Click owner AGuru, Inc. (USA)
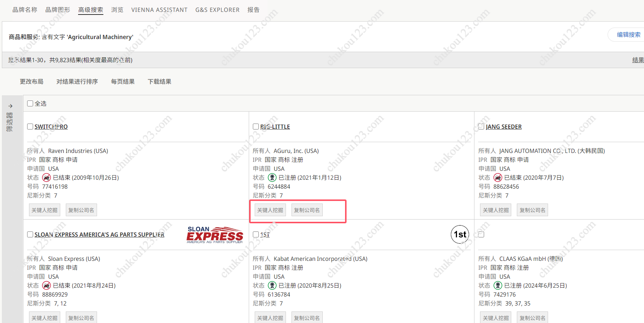This screenshot has width=644, height=323. point(296,151)
